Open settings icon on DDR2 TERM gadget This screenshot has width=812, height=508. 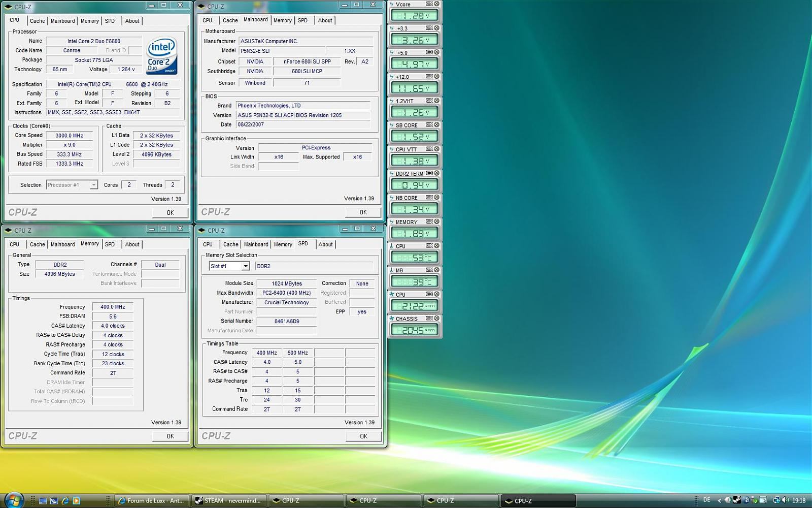(x=429, y=173)
